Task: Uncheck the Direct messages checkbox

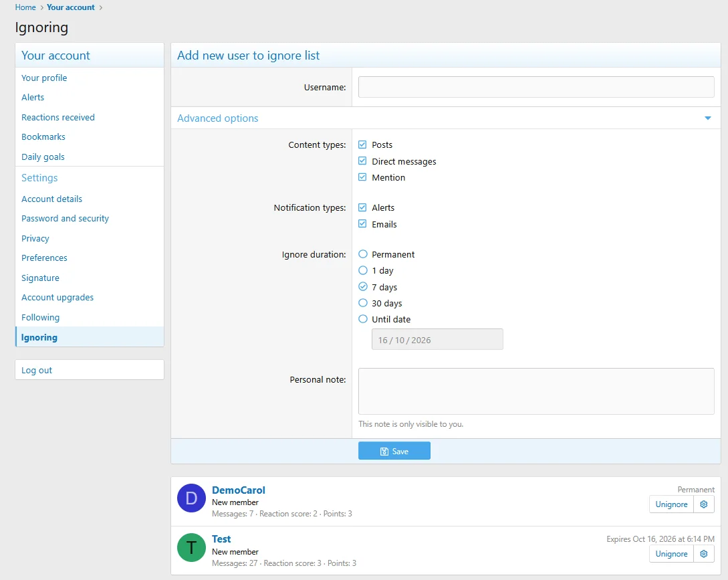Action: [362, 161]
